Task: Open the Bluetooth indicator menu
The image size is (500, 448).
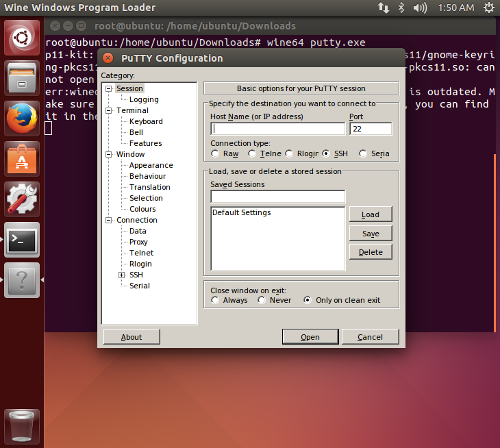Action: point(401,8)
